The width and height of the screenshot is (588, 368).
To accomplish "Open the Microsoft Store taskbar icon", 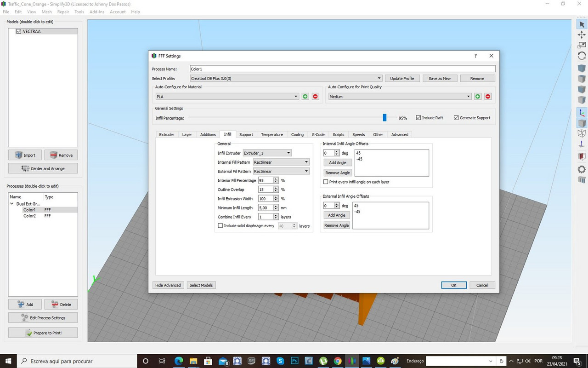I will pyautogui.click(x=208, y=361).
